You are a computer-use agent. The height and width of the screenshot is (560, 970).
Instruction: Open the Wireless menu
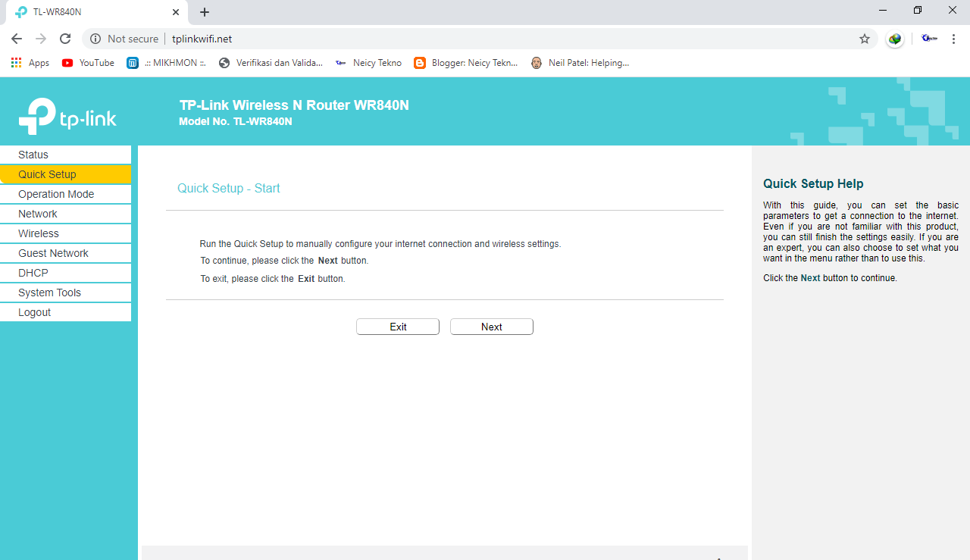click(x=65, y=233)
